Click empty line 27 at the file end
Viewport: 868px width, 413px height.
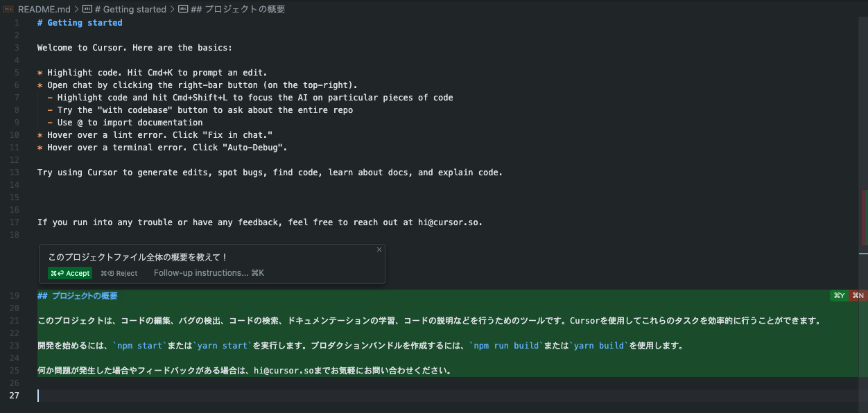pos(277,396)
